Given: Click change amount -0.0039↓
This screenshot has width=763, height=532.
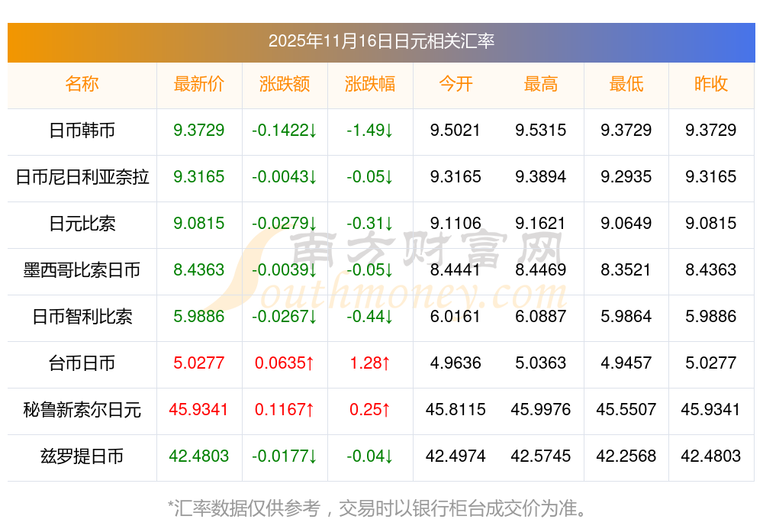Looking at the screenshot, I should 284,269.
